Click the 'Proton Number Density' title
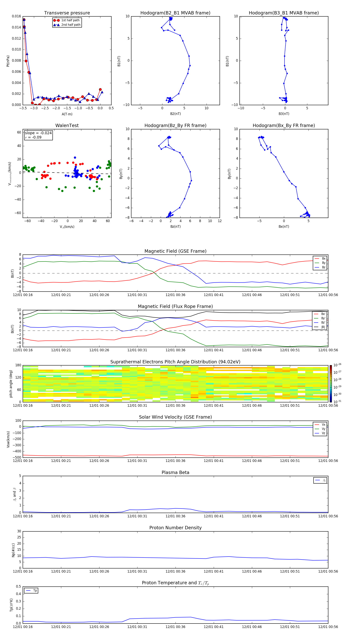The height and width of the screenshot is (644, 351). click(175, 528)
